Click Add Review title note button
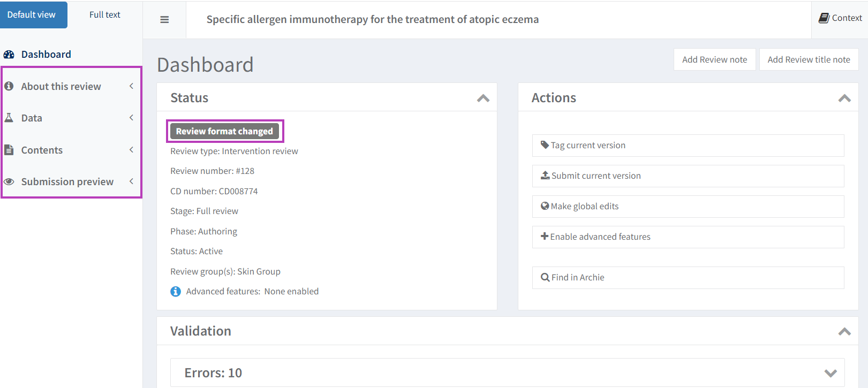The width and height of the screenshot is (868, 388). coord(809,59)
